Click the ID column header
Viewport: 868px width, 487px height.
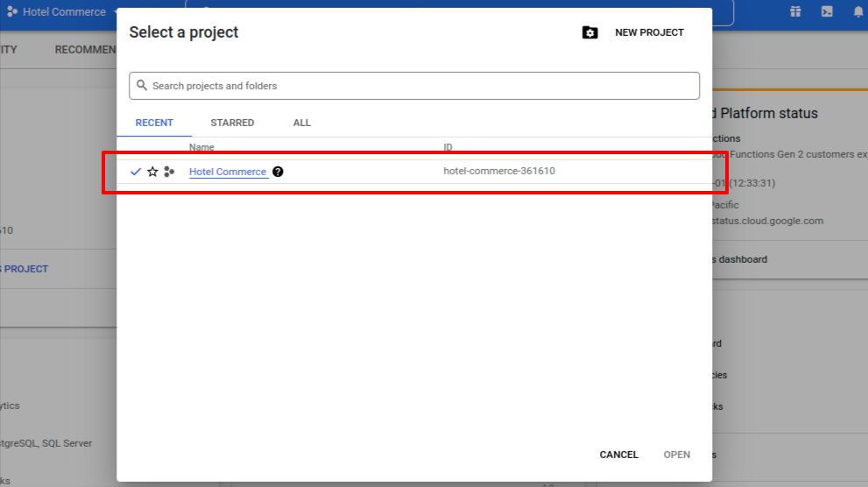click(x=448, y=147)
